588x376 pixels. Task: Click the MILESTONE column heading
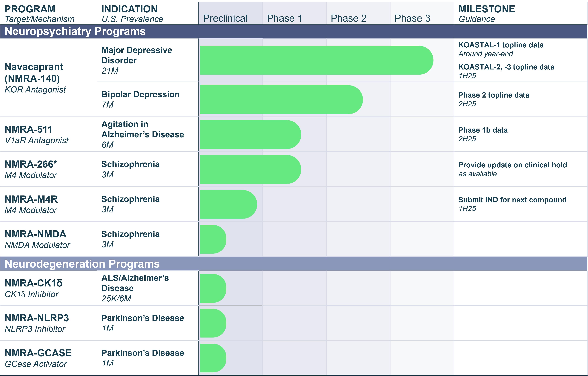coord(486,9)
